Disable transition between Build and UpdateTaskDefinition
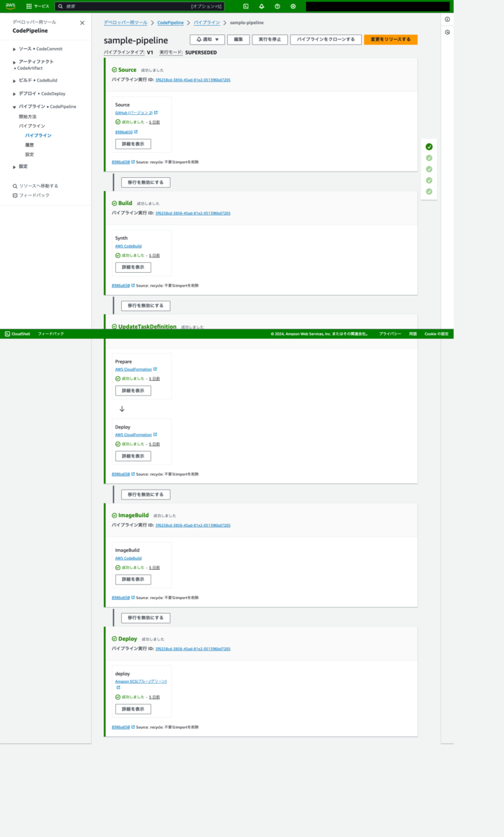The height and width of the screenshot is (837, 504). point(146,306)
